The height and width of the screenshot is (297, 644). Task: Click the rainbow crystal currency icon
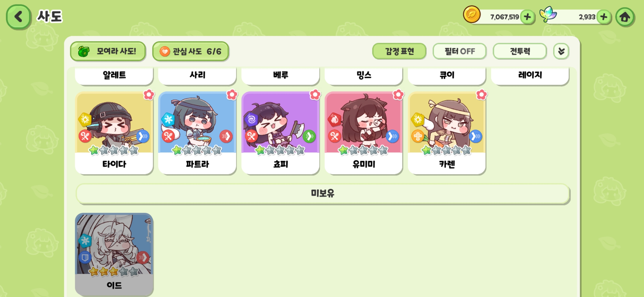pos(548,14)
